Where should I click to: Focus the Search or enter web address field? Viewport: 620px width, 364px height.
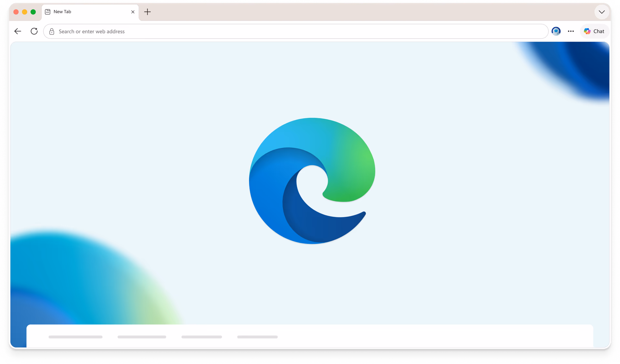296,31
